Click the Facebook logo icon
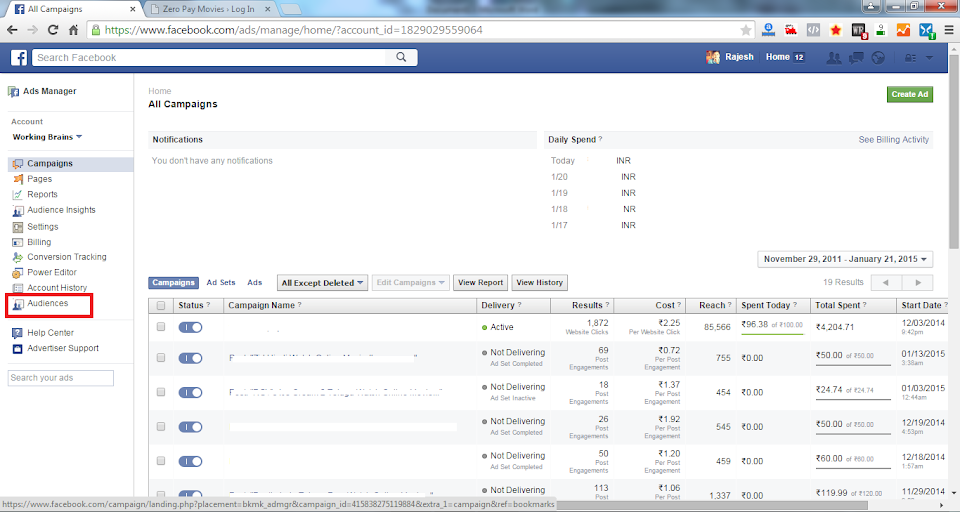The width and height of the screenshot is (960, 512). pyautogui.click(x=19, y=58)
